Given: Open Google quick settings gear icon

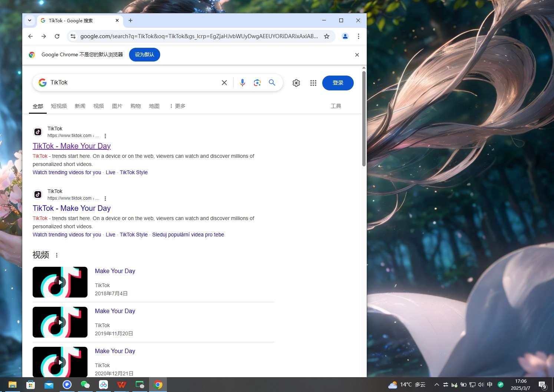Looking at the screenshot, I should (296, 83).
